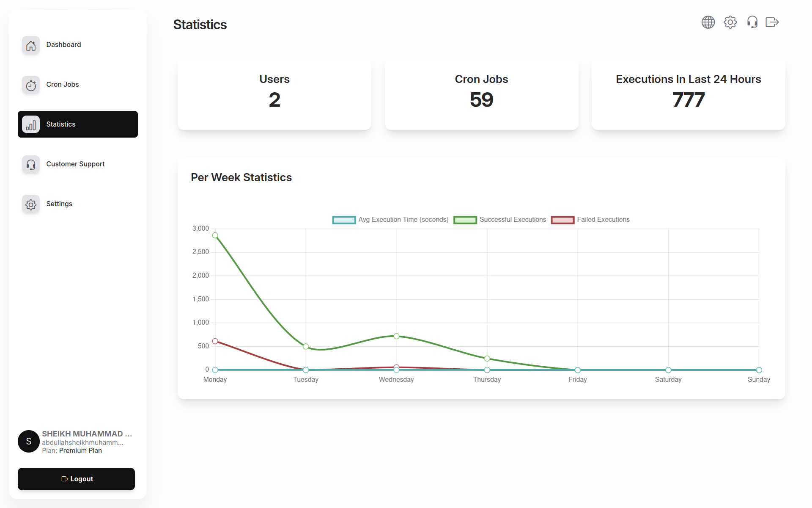This screenshot has width=812, height=508.
Task: Click the Premium Plan text
Action: (x=80, y=451)
